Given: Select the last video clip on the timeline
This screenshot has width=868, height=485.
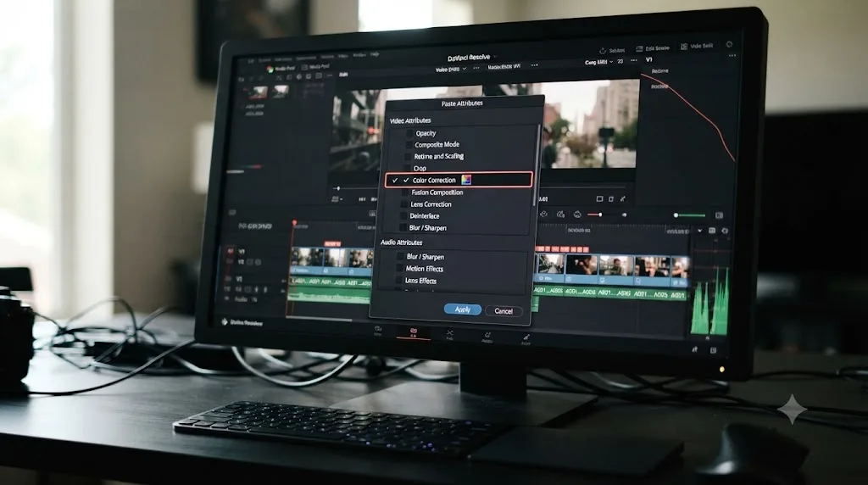Looking at the screenshot, I should pyautogui.click(x=680, y=271).
